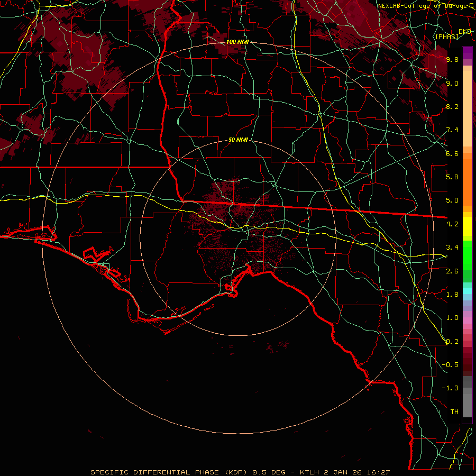Pick the cyan band in the color scale
Image resolution: width=476 pixels, height=476 pixels.
click(467, 291)
